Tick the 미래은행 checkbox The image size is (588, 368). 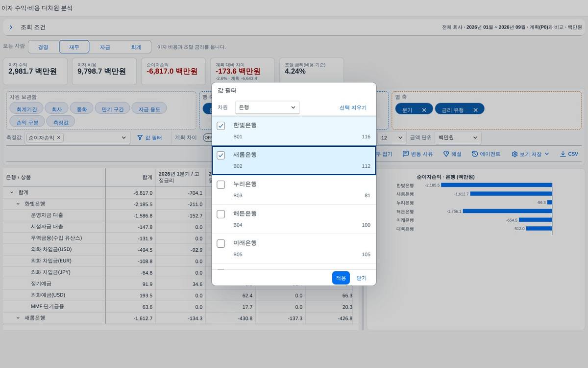pyautogui.click(x=221, y=244)
